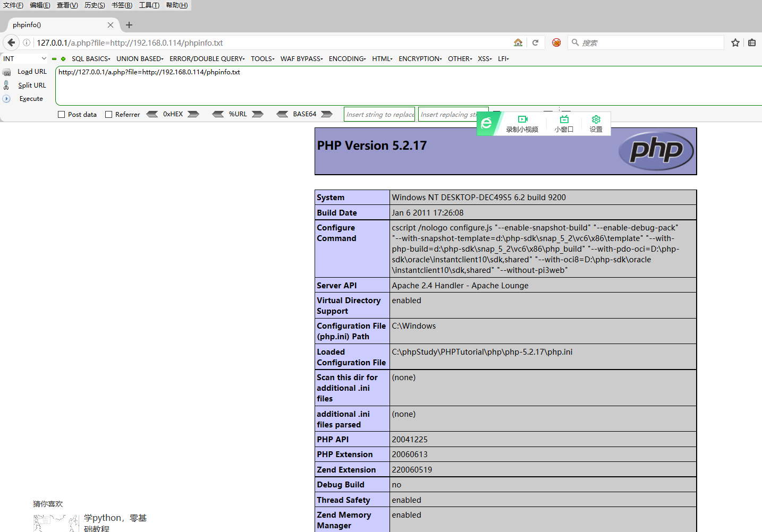This screenshot has height=532, width=762.
Task: Open the 帮助(H) menu
Action: [177, 5]
